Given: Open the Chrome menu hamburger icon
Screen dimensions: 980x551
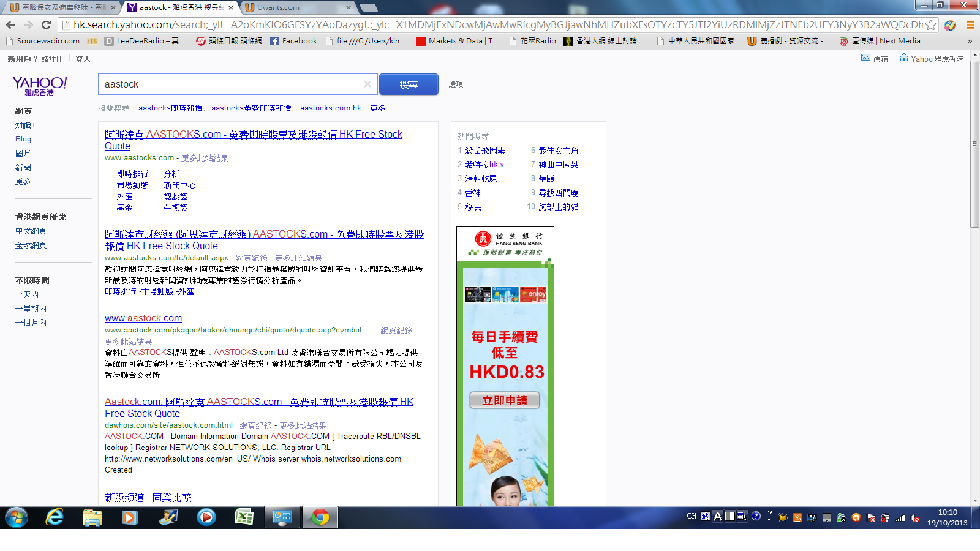Looking at the screenshot, I should (x=970, y=25).
